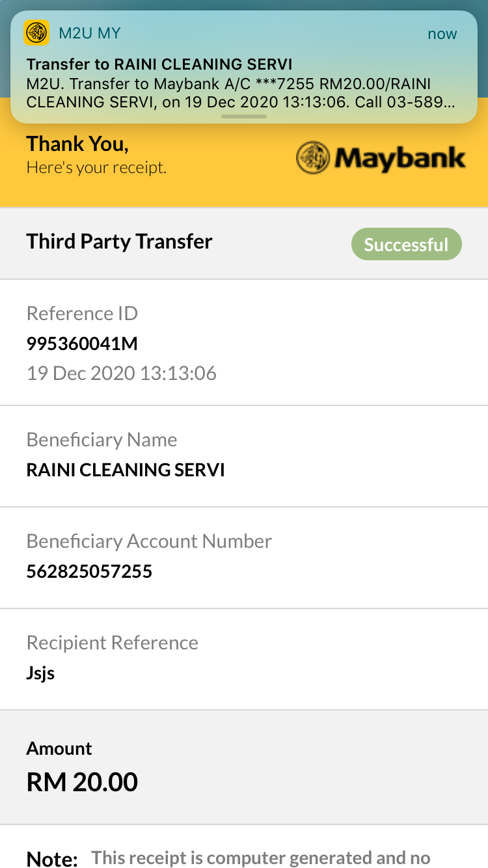The width and height of the screenshot is (488, 868).
Task: Tap the Successful status badge
Action: [406, 245]
